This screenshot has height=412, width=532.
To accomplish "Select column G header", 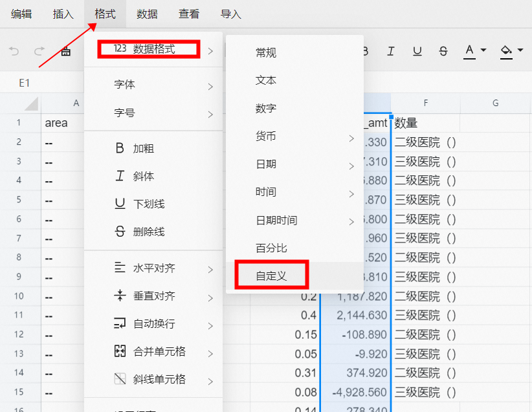I will click(495, 103).
